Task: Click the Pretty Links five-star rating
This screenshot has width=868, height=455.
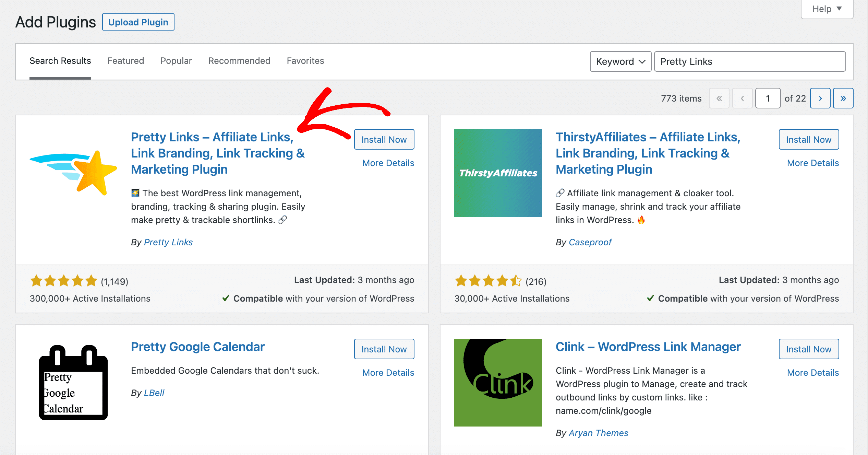Action: (64, 281)
